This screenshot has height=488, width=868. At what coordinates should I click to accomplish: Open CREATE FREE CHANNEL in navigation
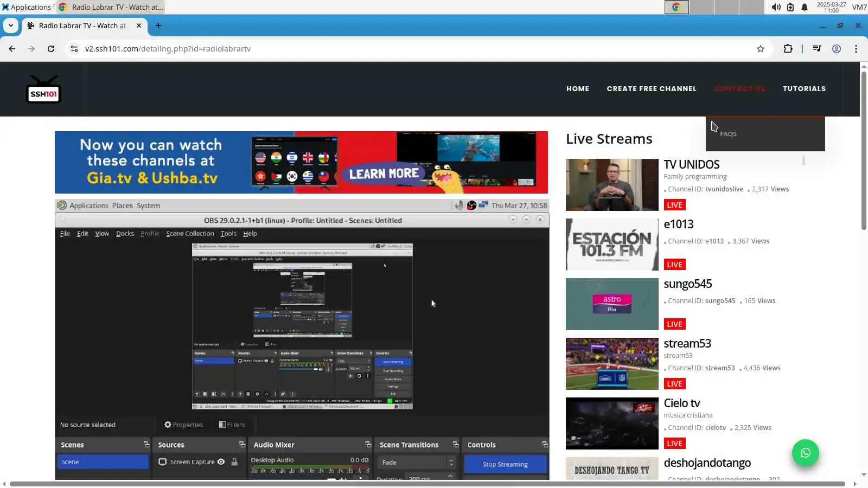point(652,89)
